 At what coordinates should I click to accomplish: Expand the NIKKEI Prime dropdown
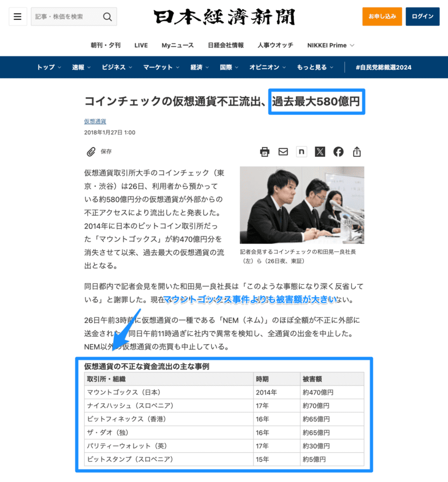[x=331, y=45]
